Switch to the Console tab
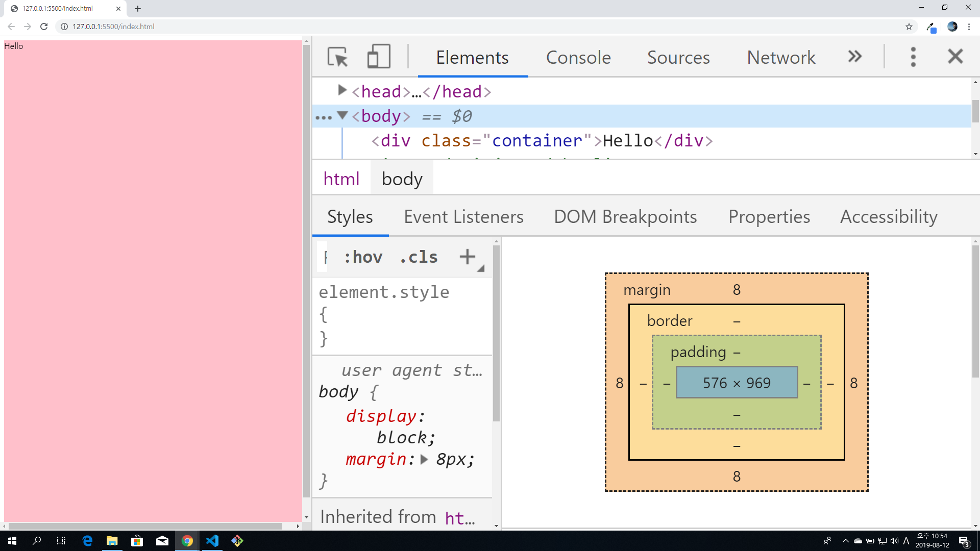980x551 pixels. (x=578, y=58)
